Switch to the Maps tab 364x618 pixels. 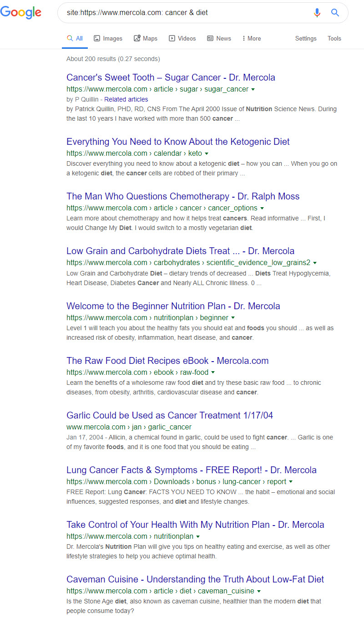pyautogui.click(x=146, y=38)
